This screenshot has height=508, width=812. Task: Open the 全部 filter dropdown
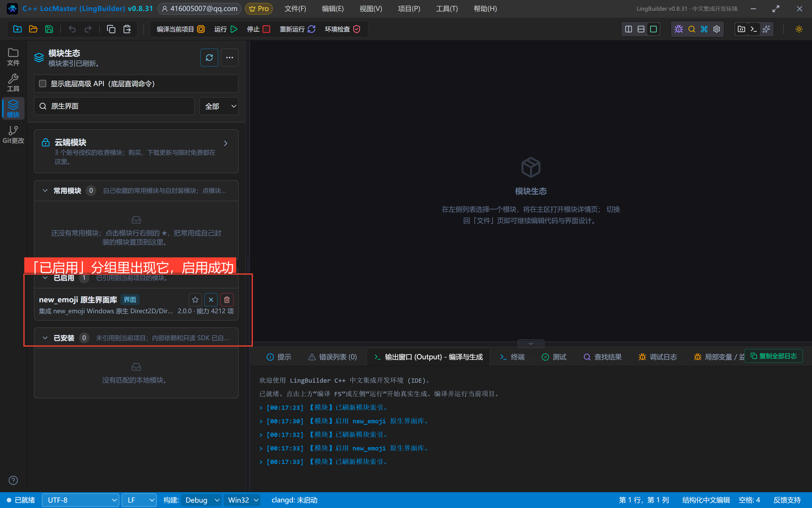click(219, 106)
